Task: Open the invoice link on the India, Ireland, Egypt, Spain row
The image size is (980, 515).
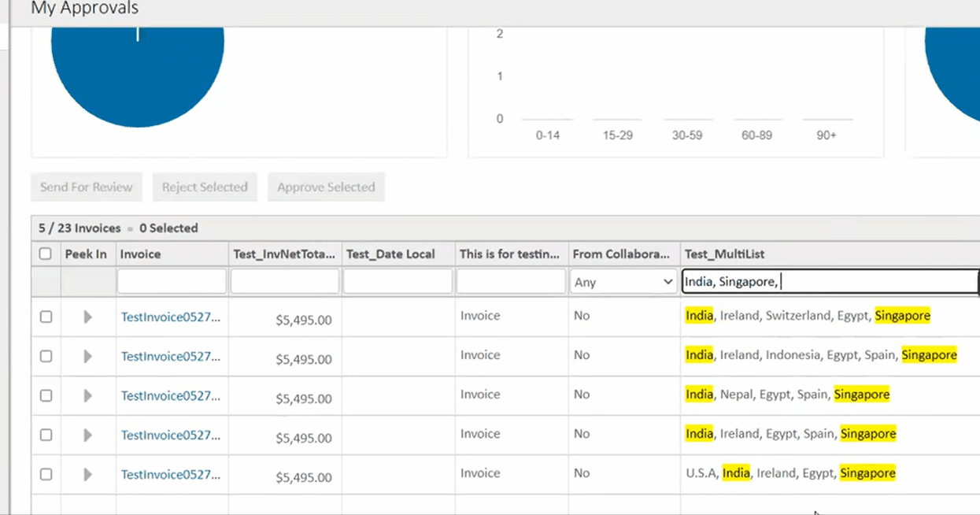Action: [171, 435]
